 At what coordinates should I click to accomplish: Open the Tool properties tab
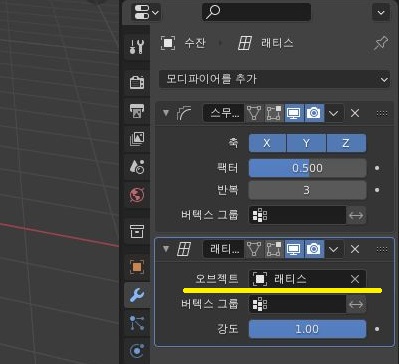(x=137, y=46)
